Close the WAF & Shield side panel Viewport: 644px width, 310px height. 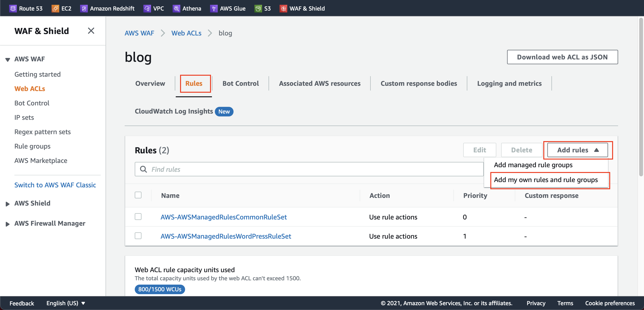[x=91, y=31]
